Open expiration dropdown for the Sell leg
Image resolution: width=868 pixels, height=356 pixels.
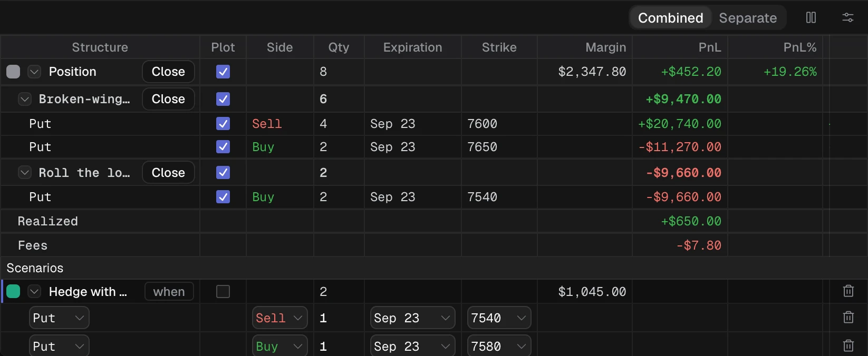tap(412, 318)
